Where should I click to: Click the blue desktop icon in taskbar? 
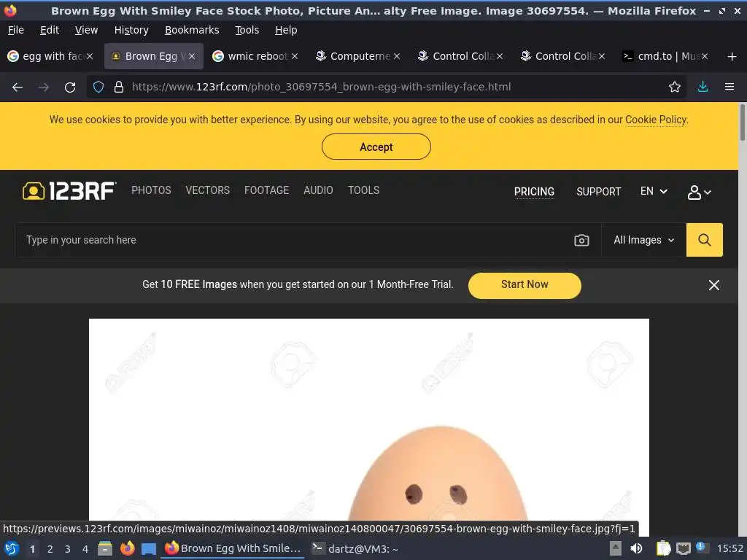click(x=149, y=549)
